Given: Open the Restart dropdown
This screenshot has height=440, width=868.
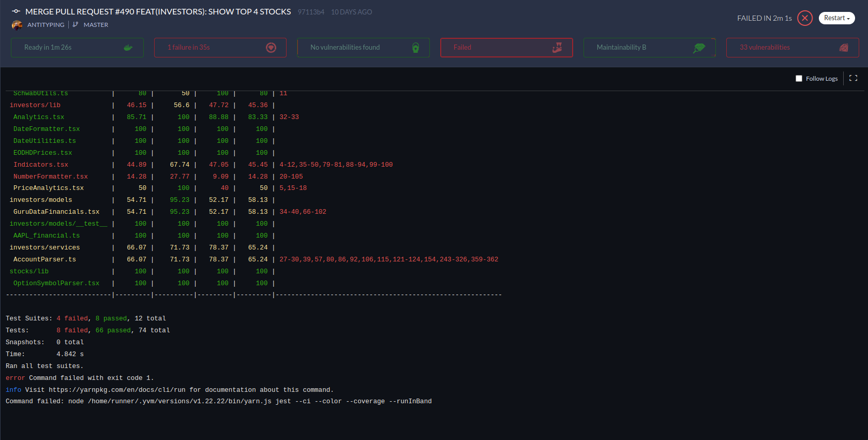Looking at the screenshot, I should tap(836, 18).
